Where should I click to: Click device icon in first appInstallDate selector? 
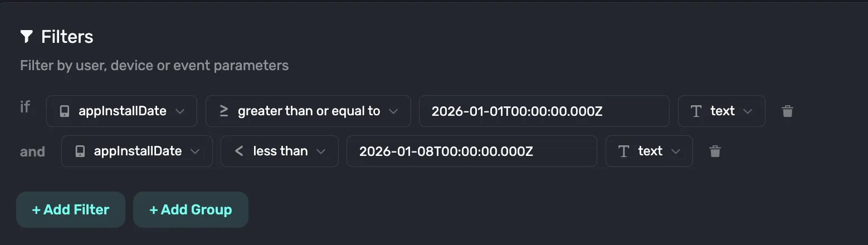65,111
